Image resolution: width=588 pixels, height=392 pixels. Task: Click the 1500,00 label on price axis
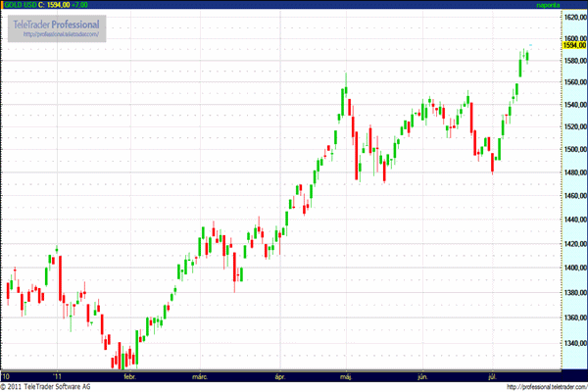pos(574,150)
